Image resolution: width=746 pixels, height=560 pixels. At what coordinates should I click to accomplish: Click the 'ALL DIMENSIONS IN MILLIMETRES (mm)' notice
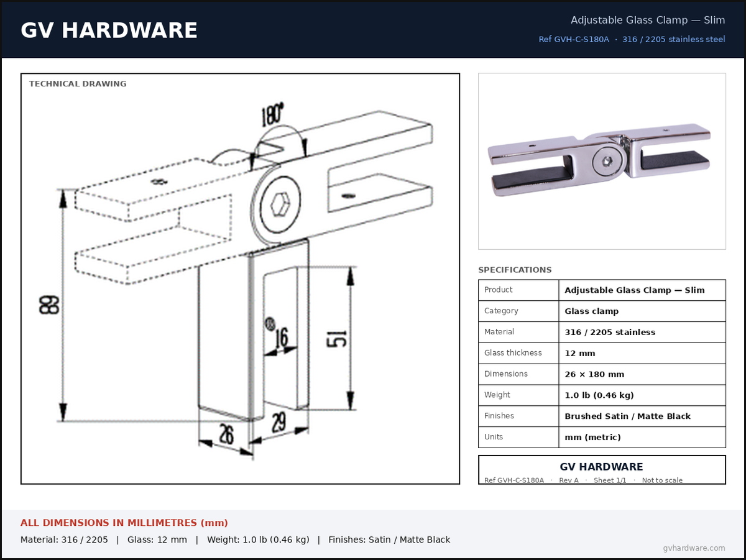[124, 523]
